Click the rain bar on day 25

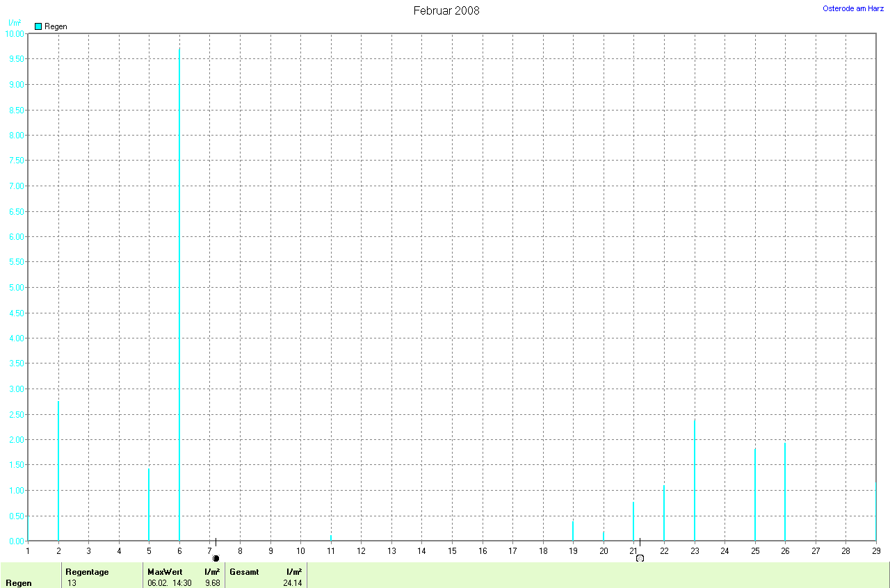755,494
